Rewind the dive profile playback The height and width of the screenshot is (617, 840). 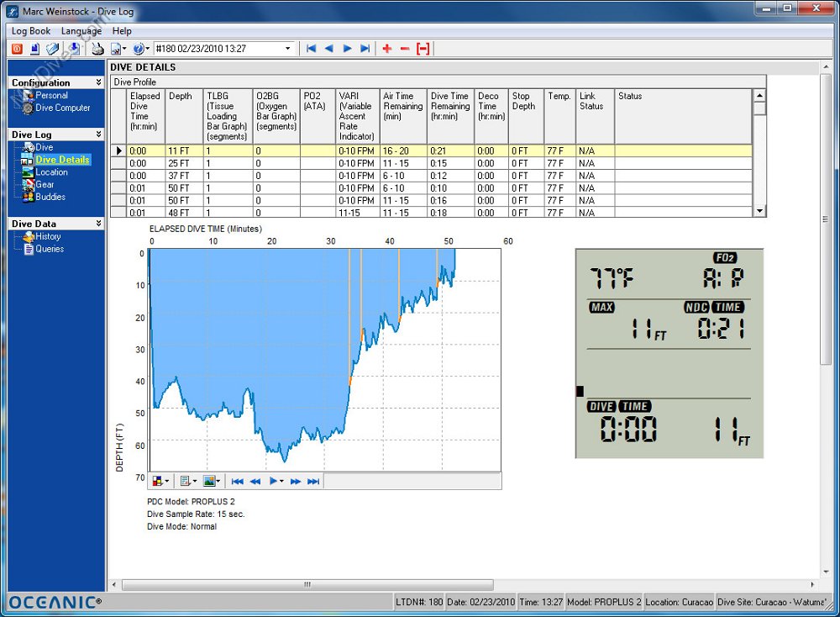tap(255, 481)
